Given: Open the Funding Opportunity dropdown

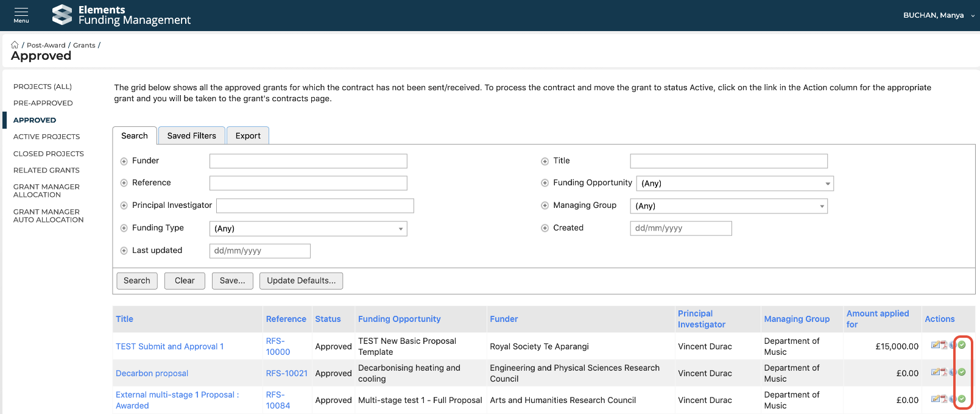Looking at the screenshot, I should click(x=735, y=184).
